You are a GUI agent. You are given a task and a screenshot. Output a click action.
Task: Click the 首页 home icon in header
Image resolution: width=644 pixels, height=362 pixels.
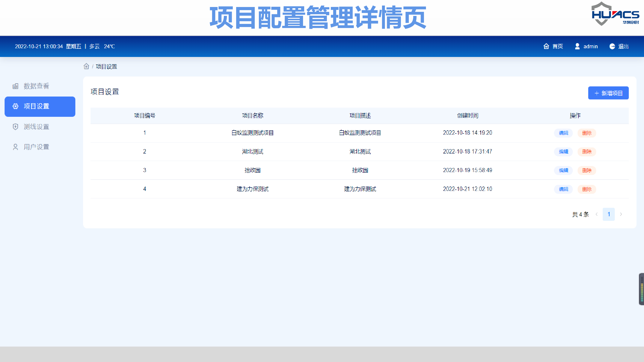click(x=546, y=46)
